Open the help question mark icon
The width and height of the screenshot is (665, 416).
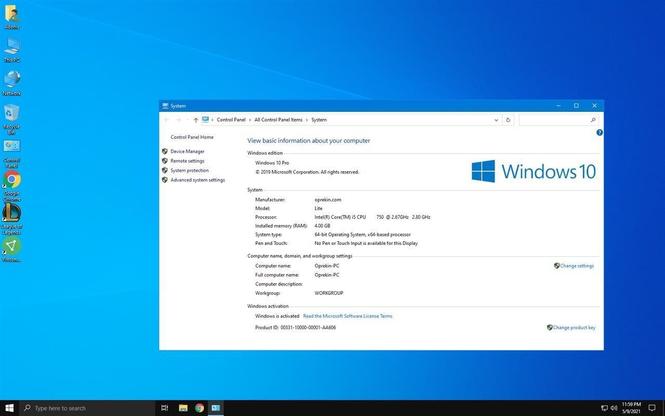pos(599,133)
